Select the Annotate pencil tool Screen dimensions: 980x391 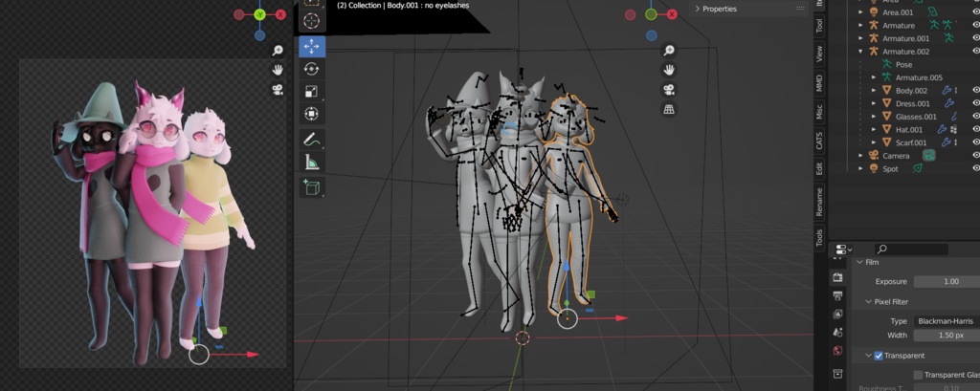pyautogui.click(x=311, y=140)
